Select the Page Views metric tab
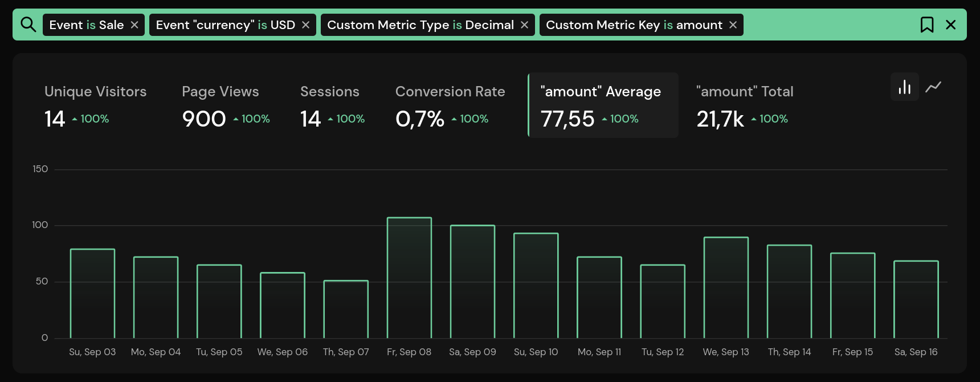980x382 pixels. [220, 105]
